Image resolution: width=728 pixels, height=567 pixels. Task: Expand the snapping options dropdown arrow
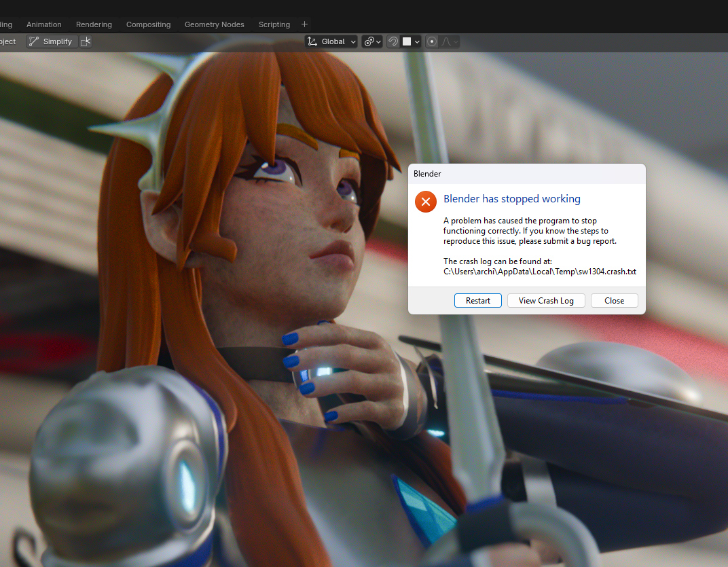(417, 41)
